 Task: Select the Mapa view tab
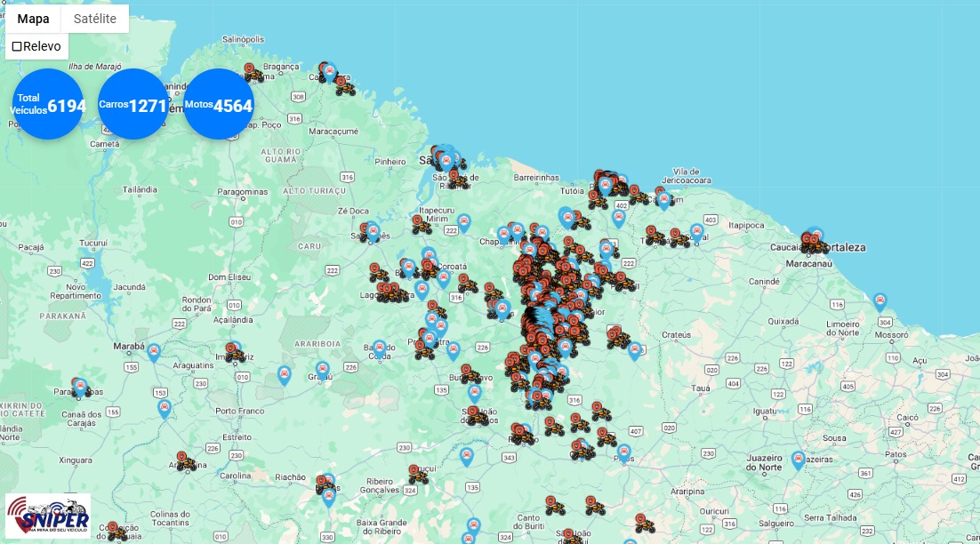[x=34, y=19]
